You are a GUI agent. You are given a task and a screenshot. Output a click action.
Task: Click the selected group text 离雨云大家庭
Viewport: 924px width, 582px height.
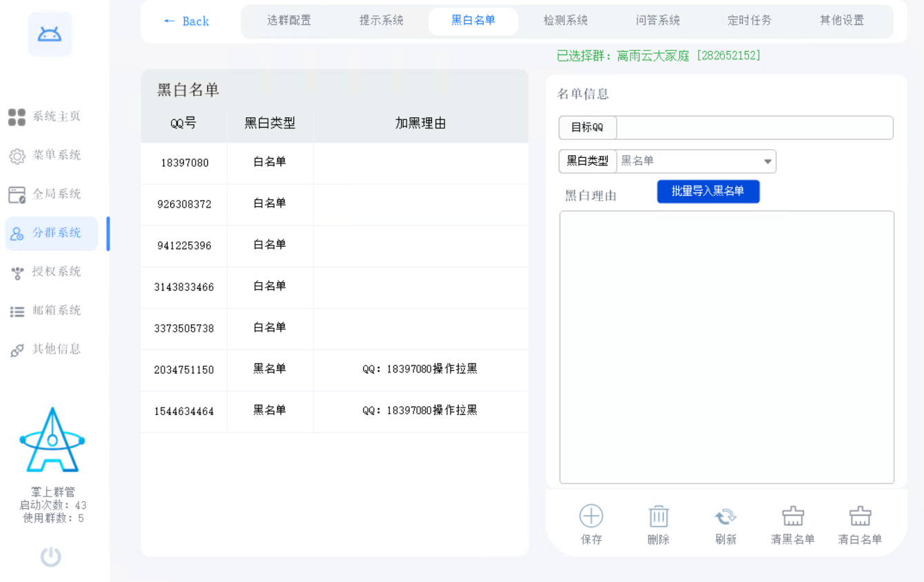[x=653, y=56]
